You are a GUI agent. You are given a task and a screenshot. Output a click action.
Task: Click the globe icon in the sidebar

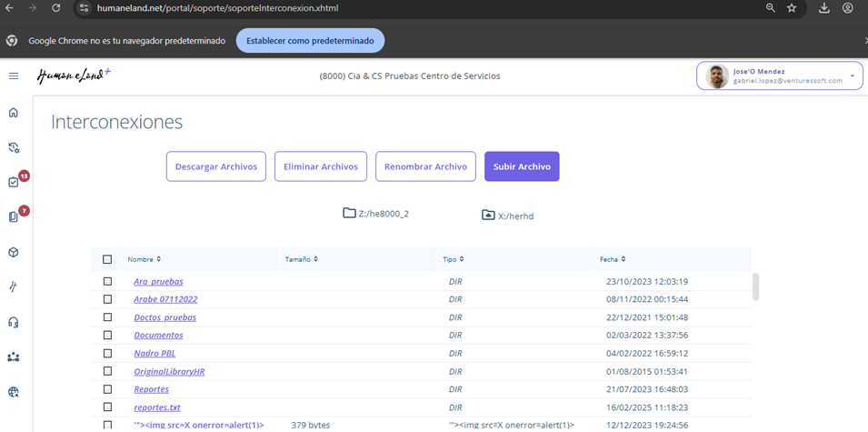point(14,392)
